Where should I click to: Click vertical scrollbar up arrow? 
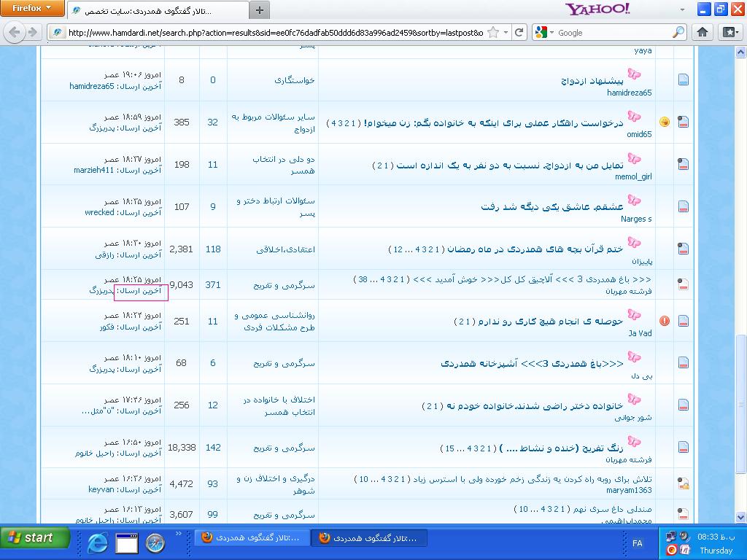click(740, 52)
